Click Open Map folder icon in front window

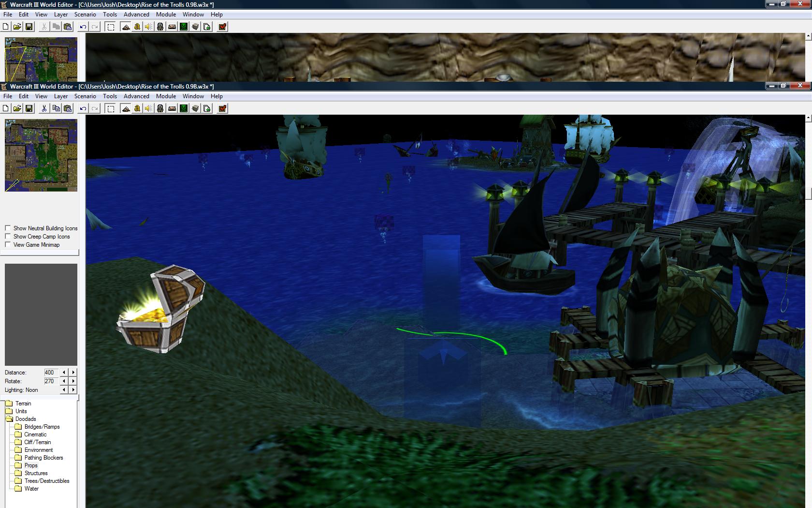(x=17, y=108)
